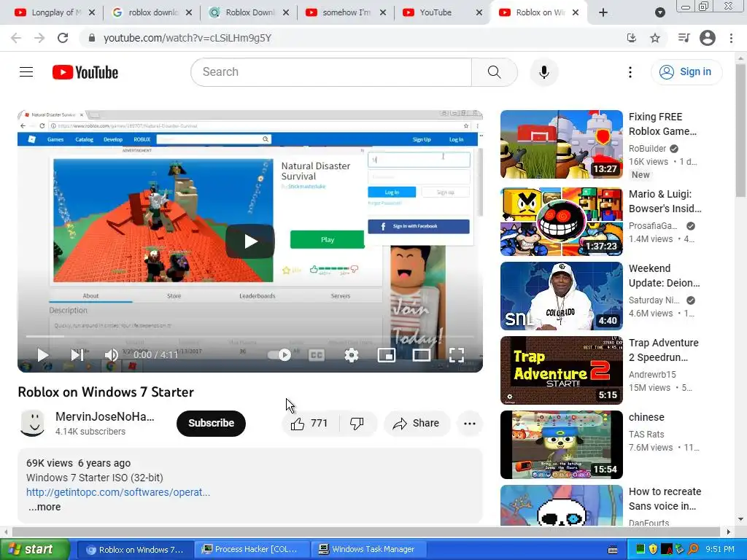Image resolution: width=747 pixels, height=560 pixels.
Task: Switch to miniplayer mode
Action: pos(387,355)
